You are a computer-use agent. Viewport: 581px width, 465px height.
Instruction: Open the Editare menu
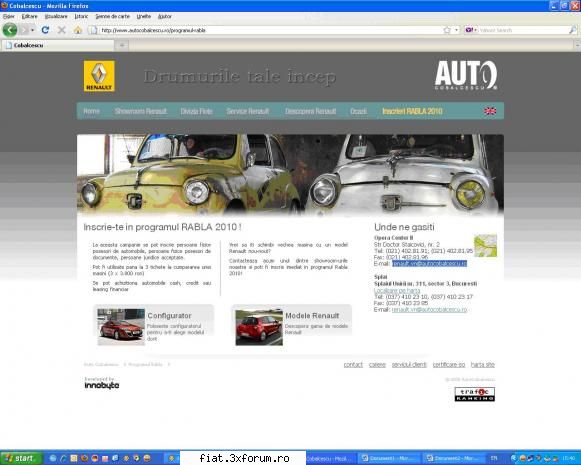[x=29, y=17]
